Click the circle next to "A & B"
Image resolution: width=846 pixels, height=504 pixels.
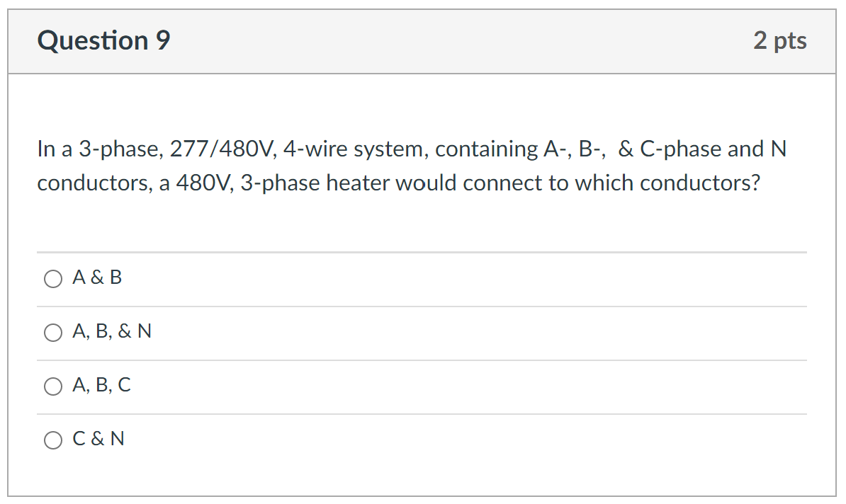[53, 279]
